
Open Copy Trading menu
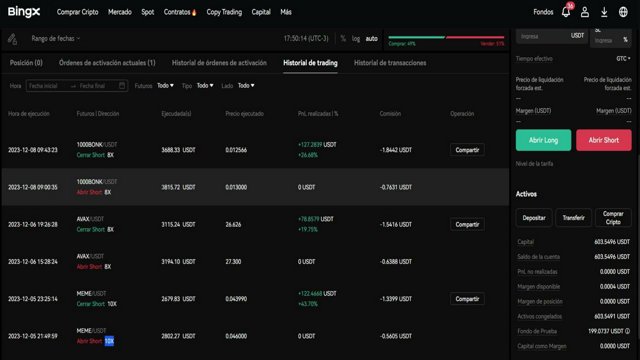[x=224, y=12]
